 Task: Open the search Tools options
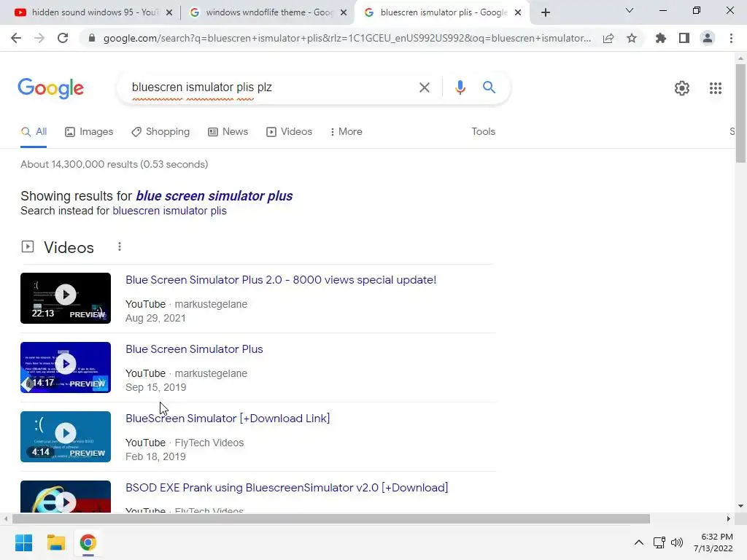pos(483,132)
